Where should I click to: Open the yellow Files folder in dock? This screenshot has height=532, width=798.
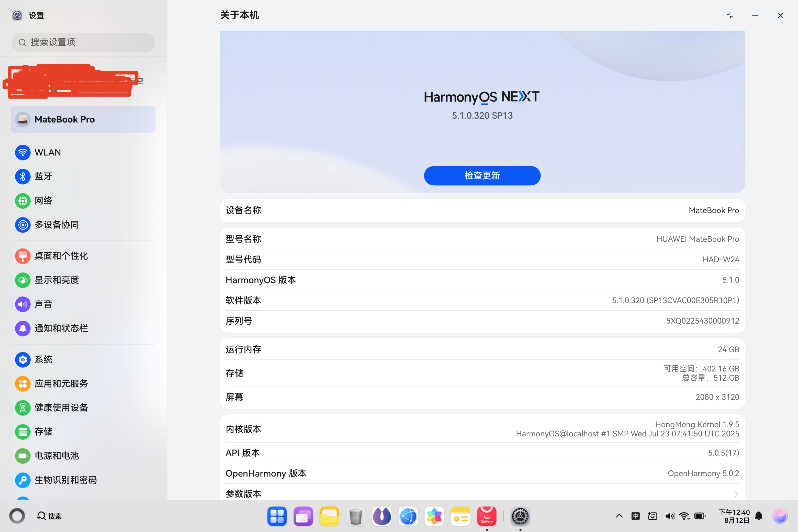(x=329, y=516)
